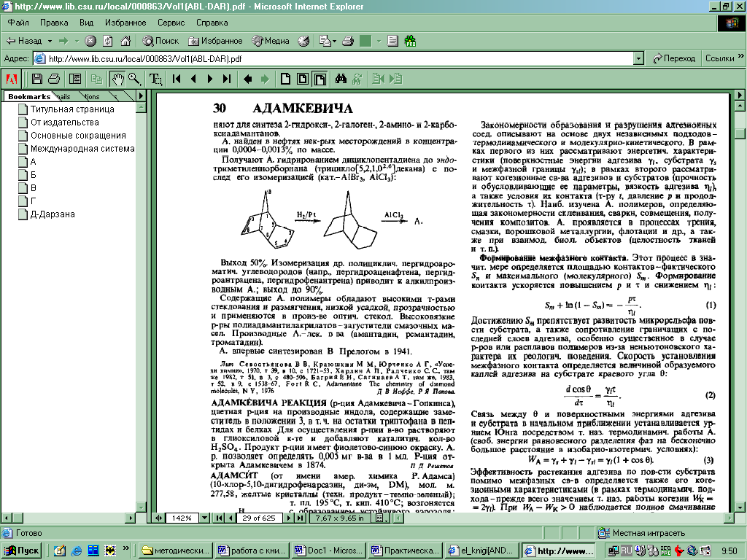Jump to First Page in toolbar
Viewport: 747px width, 560px height.
coord(177,79)
